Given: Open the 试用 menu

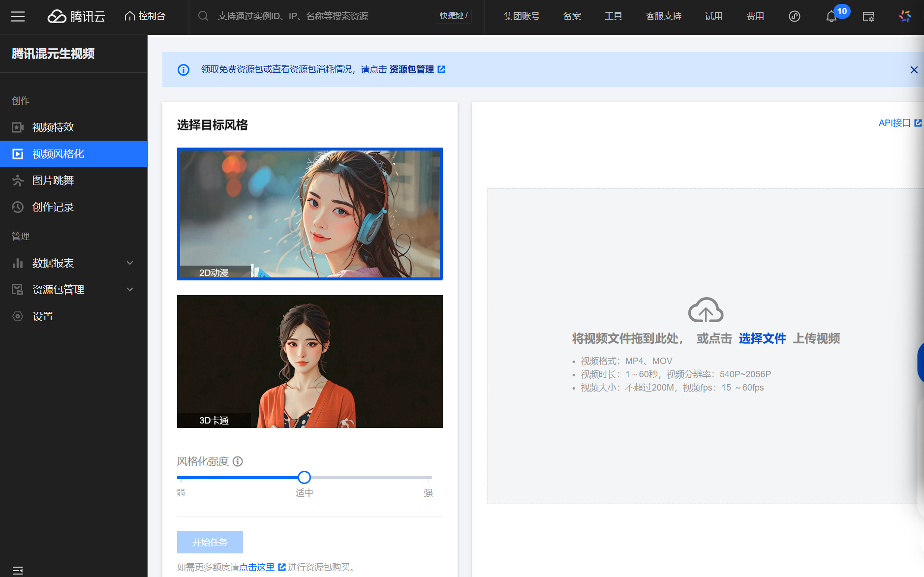Looking at the screenshot, I should click(x=714, y=16).
